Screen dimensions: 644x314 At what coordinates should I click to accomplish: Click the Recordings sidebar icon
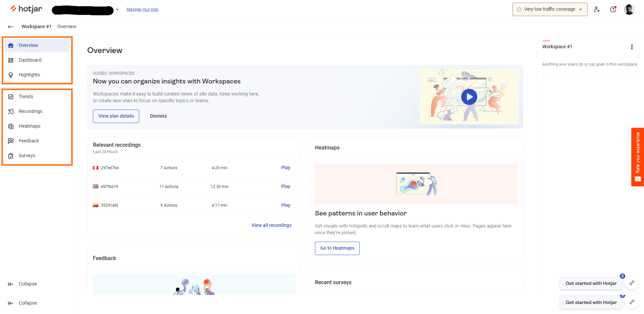click(11, 112)
